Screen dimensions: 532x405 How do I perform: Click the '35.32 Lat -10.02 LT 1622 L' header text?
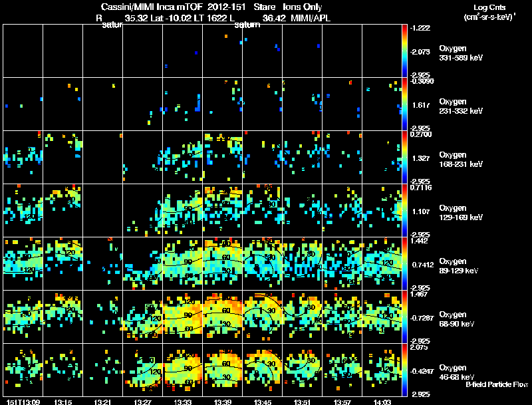coord(180,19)
